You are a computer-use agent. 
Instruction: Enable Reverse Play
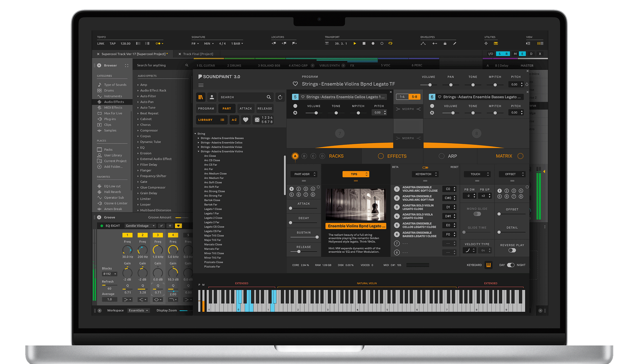[x=512, y=250]
